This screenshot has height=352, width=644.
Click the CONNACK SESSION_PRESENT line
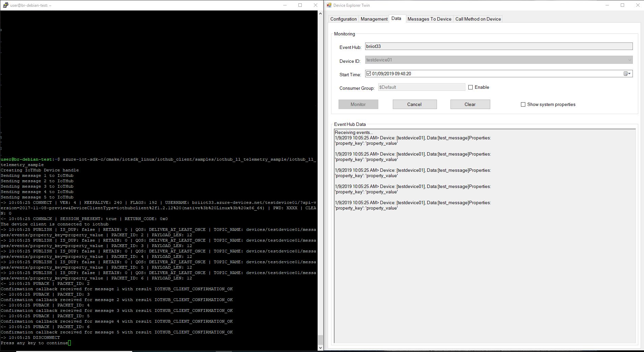84,219
